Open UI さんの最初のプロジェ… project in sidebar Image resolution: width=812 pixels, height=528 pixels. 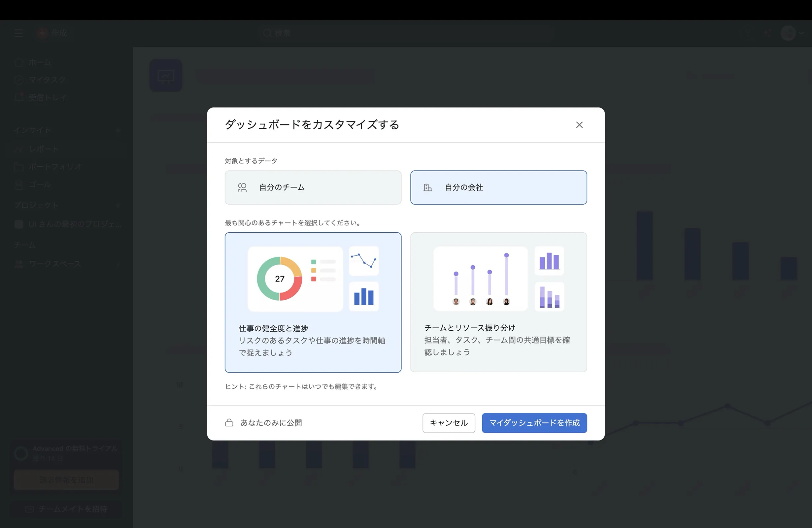[68, 224]
